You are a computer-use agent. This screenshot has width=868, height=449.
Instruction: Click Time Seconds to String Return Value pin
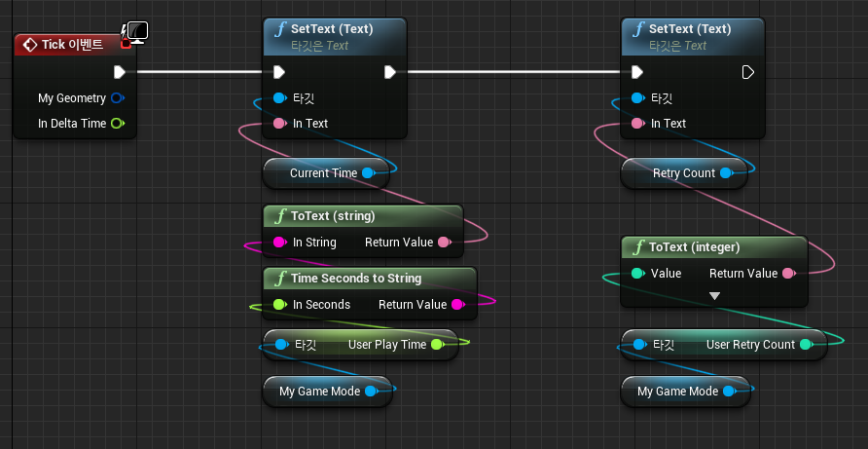click(457, 304)
